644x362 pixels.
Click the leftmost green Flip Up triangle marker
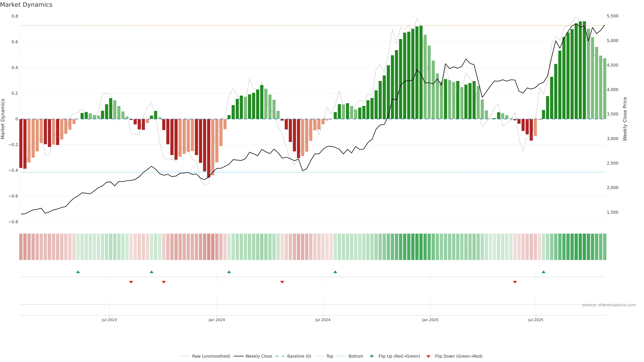(78, 272)
